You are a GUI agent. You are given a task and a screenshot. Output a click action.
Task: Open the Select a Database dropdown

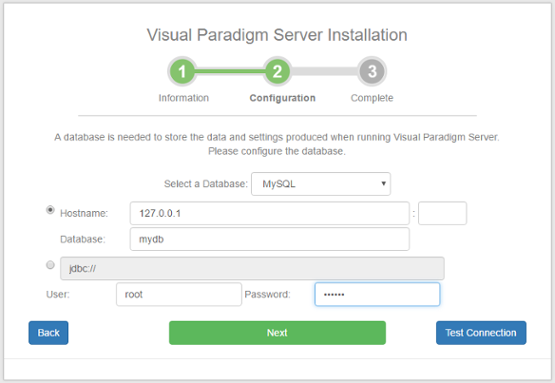pos(321,184)
